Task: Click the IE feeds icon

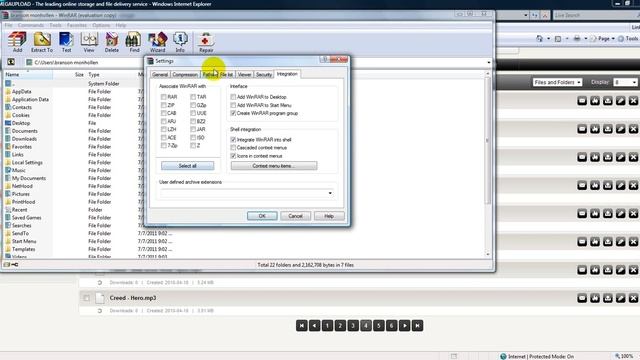Action: click(x=558, y=38)
